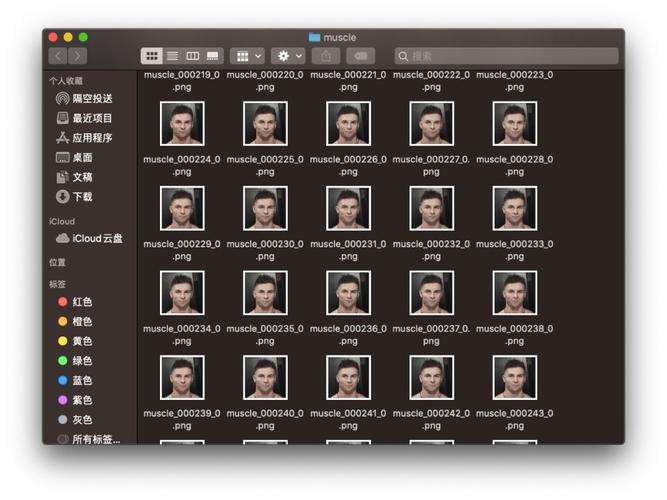Screen dimensions: 667x500
Task: Select thumbnail muscle_000233_0.png
Action: click(515, 208)
